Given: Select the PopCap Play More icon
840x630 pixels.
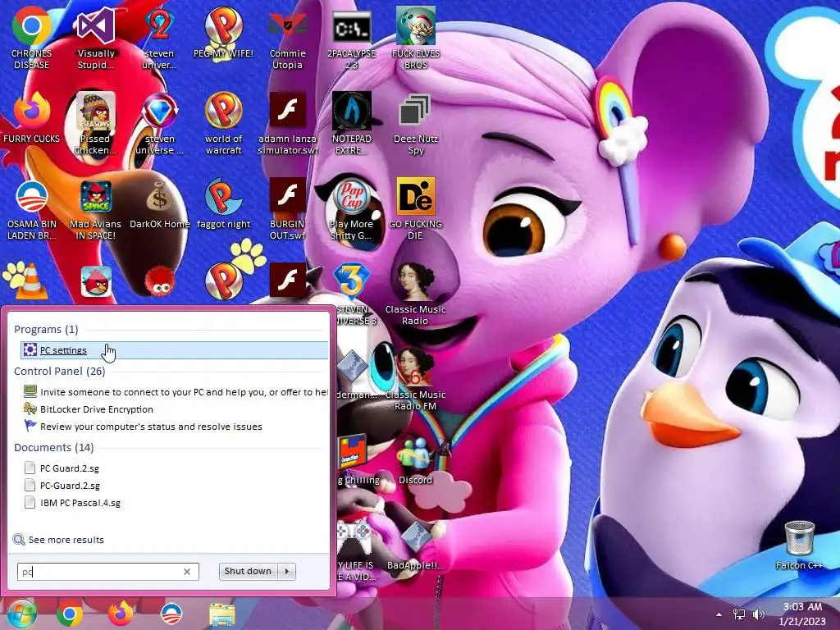Looking at the screenshot, I should (351, 209).
